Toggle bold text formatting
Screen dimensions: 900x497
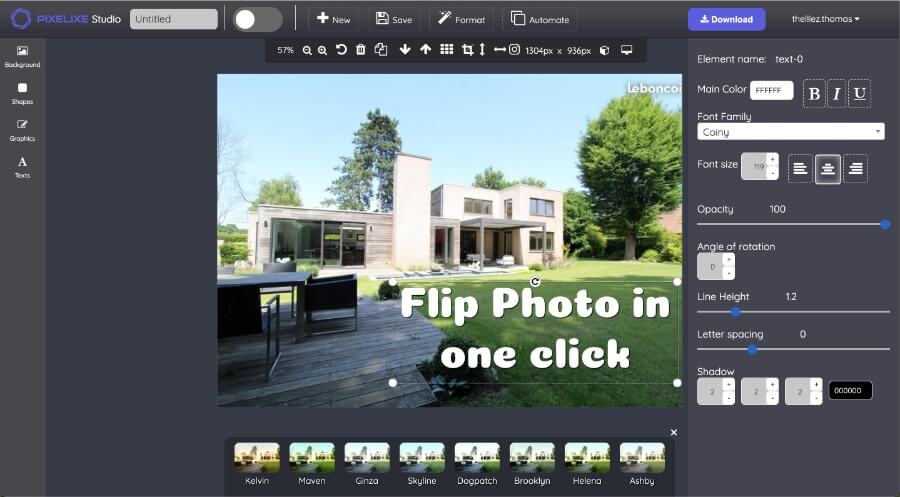point(814,93)
